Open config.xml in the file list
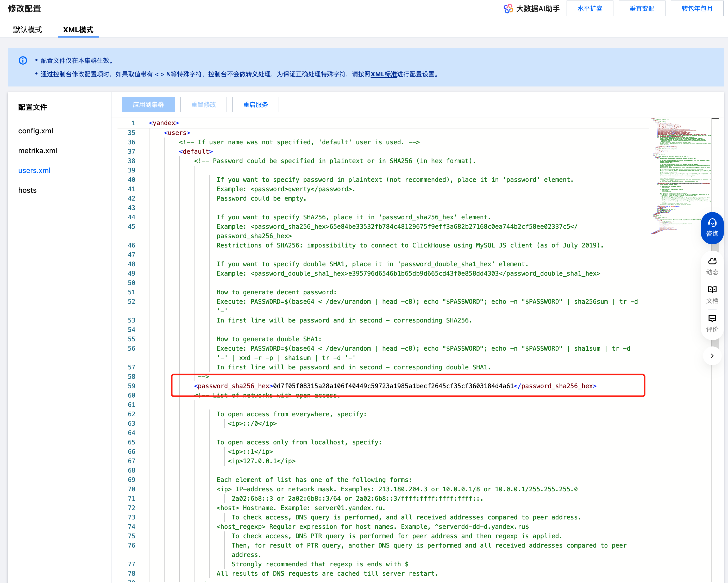The height and width of the screenshot is (583, 728). pyautogui.click(x=35, y=131)
